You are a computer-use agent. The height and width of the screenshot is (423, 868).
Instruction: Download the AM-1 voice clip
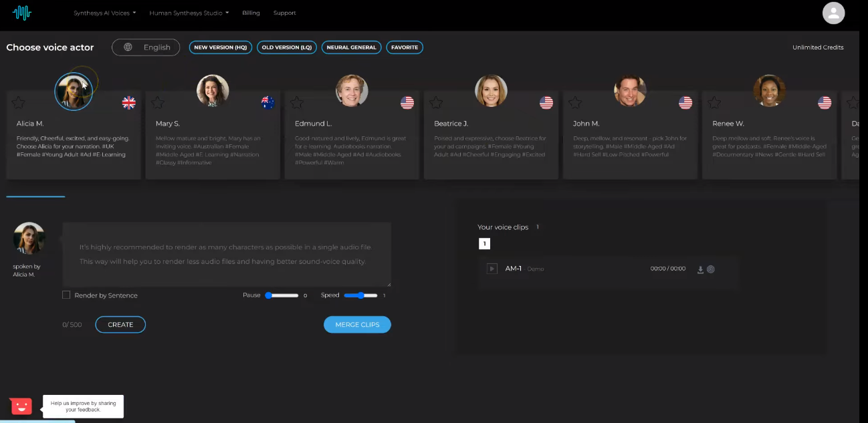(x=700, y=269)
